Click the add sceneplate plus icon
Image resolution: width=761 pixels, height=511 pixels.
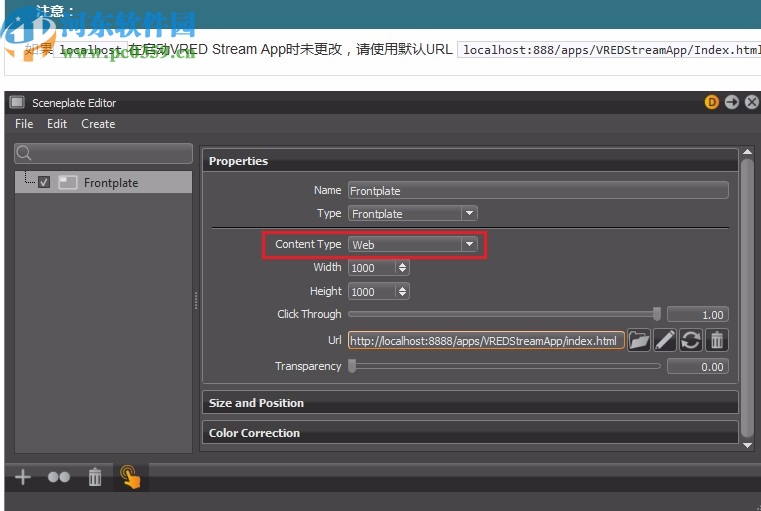click(x=23, y=477)
